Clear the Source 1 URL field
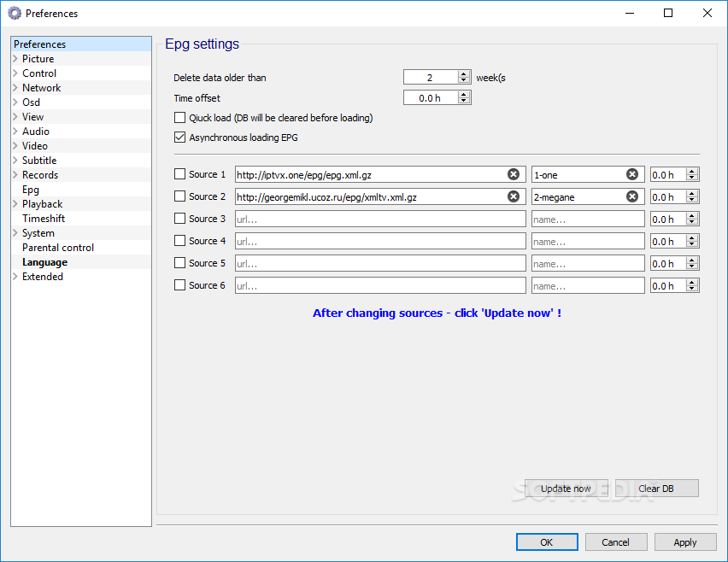The height and width of the screenshot is (562, 728). [513, 174]
